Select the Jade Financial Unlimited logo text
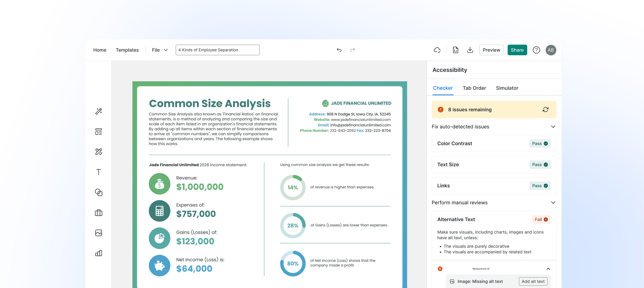Viewport: 644px width, 288px height. pyautogui.click(x=361, y=103)
